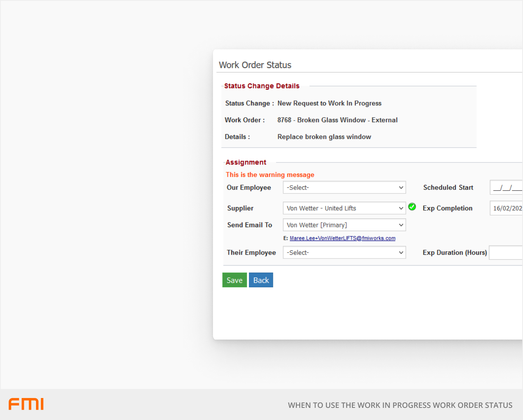The image size is (523, 420).
Task: Click work order 8768 Broken Glass Window text
Action: [x=337, y=120]
